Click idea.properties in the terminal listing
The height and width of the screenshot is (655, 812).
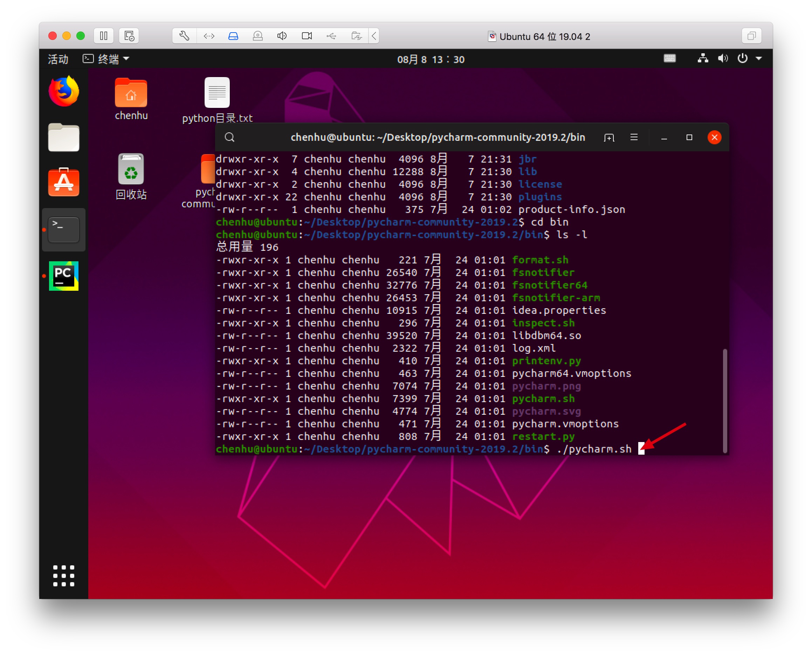[x=559, y=311]
